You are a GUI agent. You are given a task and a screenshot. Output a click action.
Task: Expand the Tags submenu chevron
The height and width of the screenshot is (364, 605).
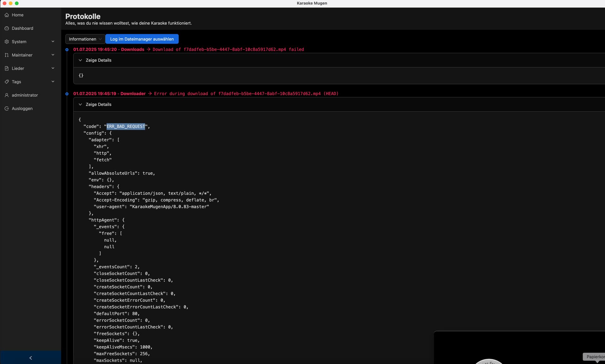click(53, 82)
